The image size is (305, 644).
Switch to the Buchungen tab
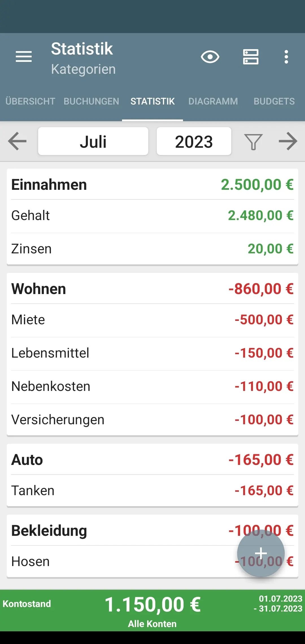click(91, 101)
